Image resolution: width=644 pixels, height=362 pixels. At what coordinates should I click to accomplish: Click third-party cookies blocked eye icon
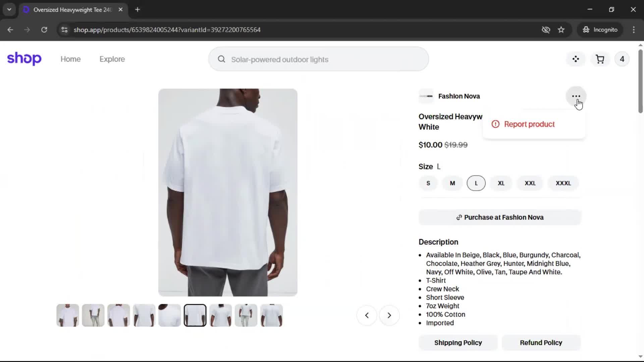coord(546,30)
